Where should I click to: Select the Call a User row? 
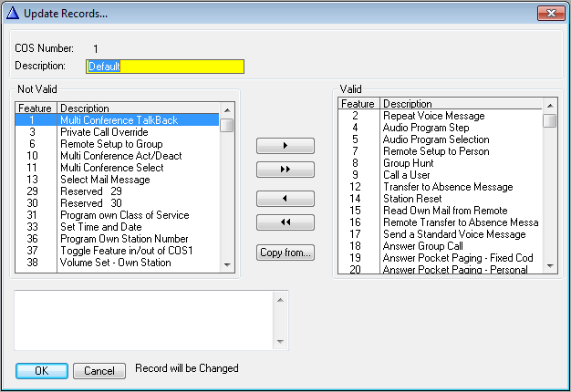click(441, 175)
